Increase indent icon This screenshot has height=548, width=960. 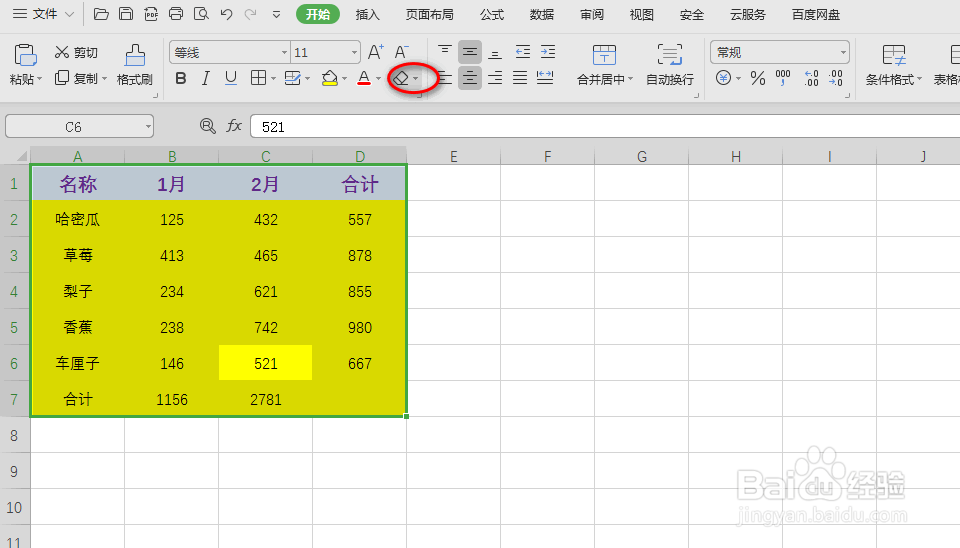tap(548, 52)
